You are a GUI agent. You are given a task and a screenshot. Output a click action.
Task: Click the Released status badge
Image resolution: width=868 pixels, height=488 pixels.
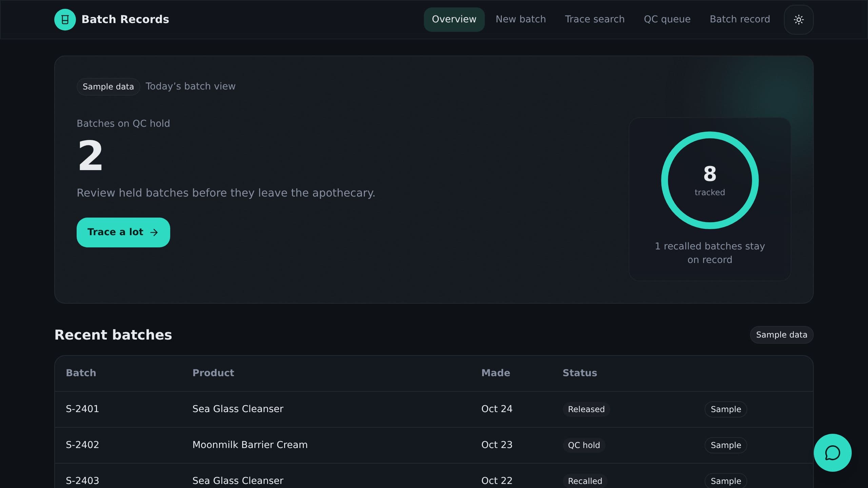(586, 409)
